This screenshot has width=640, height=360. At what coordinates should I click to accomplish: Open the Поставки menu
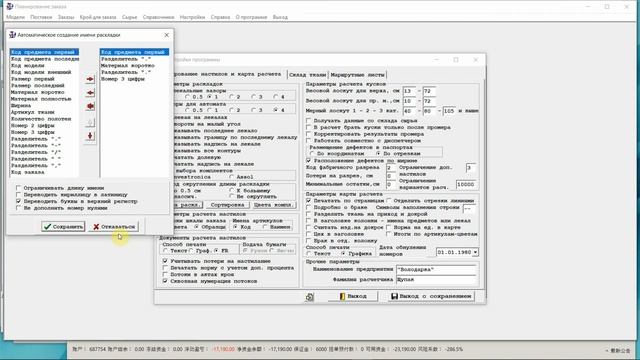point(41,17)
